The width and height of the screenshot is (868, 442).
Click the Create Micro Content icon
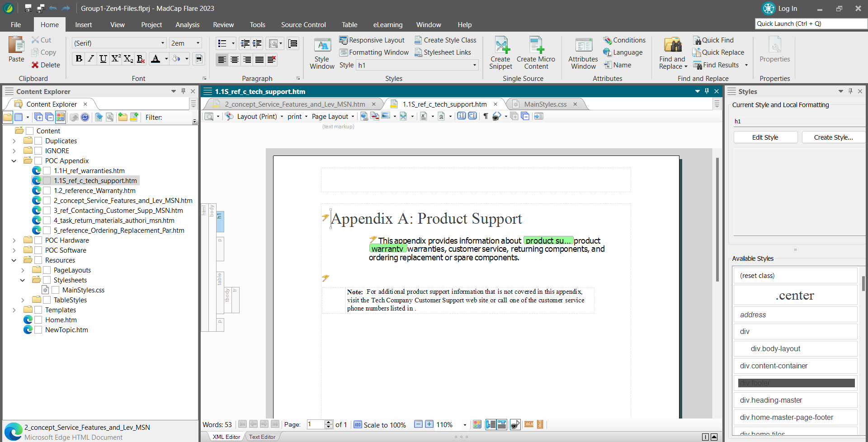click(536, 53)
